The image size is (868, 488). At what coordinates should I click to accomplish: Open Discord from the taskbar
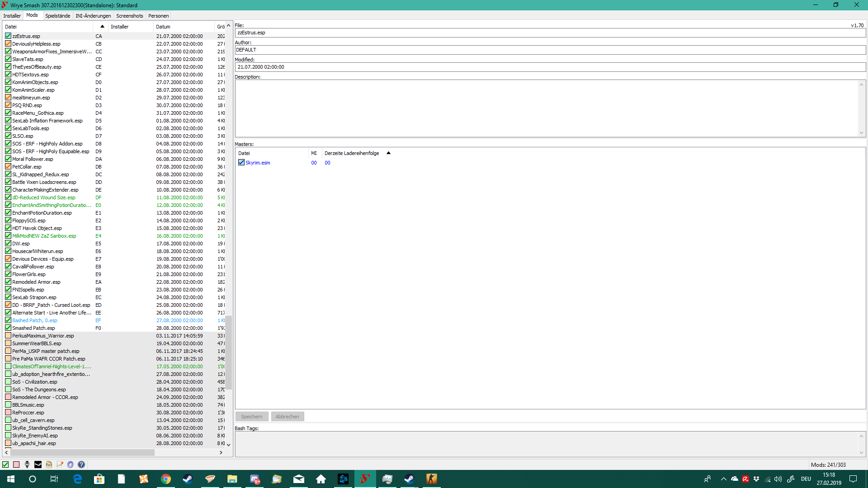(x=255, y=479)
